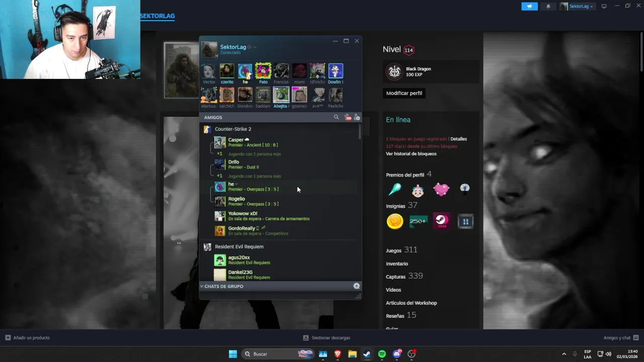Create a new group chat plus icon

coord(356,286)
